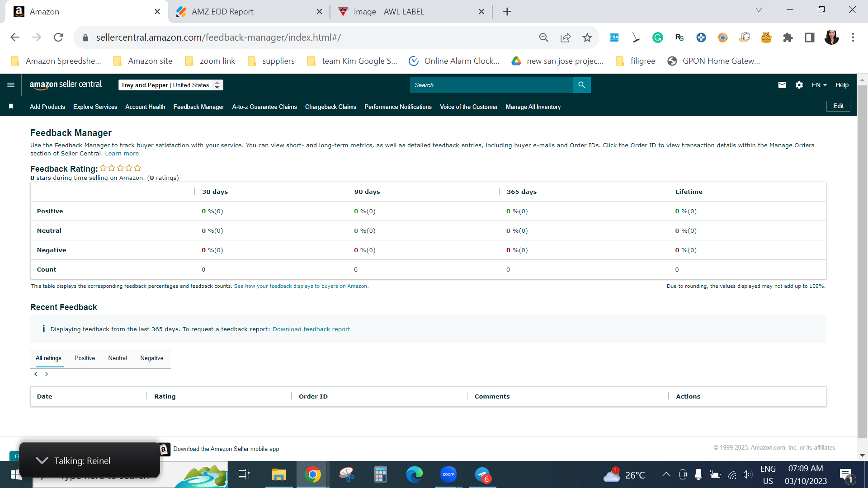868x488 pixels.
Task: Open the Chrome extensions puzzle menu
Action: tap(788, 38)
